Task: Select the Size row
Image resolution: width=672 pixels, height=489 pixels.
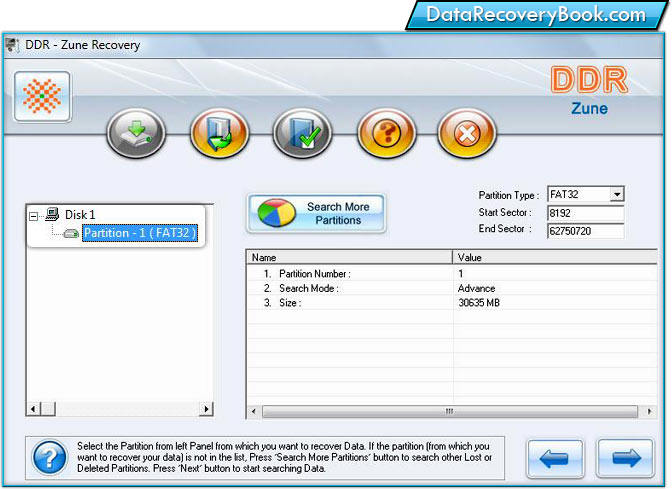Action: click(452, 303)
